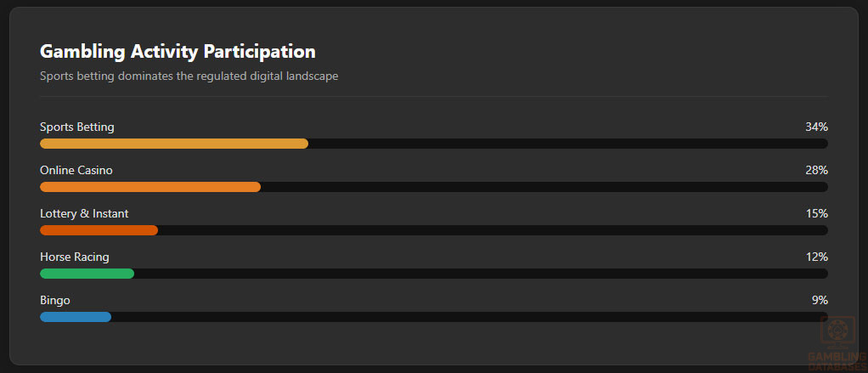
Task: Click the unfilled Sports Betting bar track
Action: pos(567,144)
